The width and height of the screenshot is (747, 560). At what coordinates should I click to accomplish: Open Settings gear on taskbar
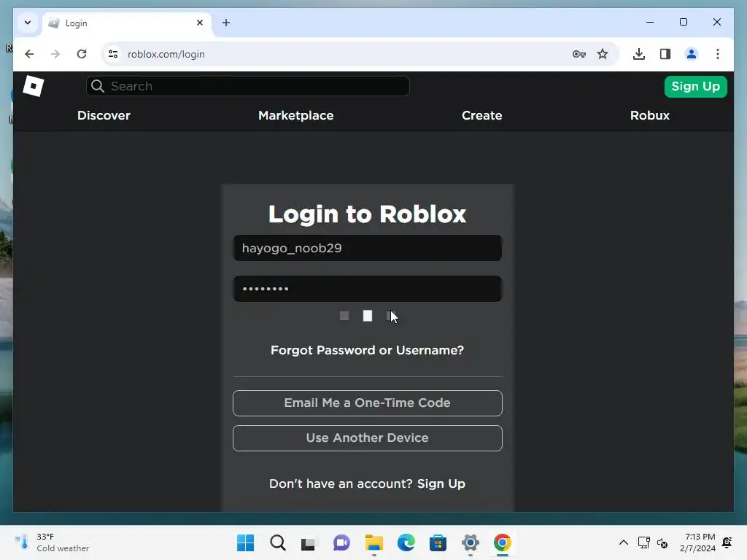[471, 542]
